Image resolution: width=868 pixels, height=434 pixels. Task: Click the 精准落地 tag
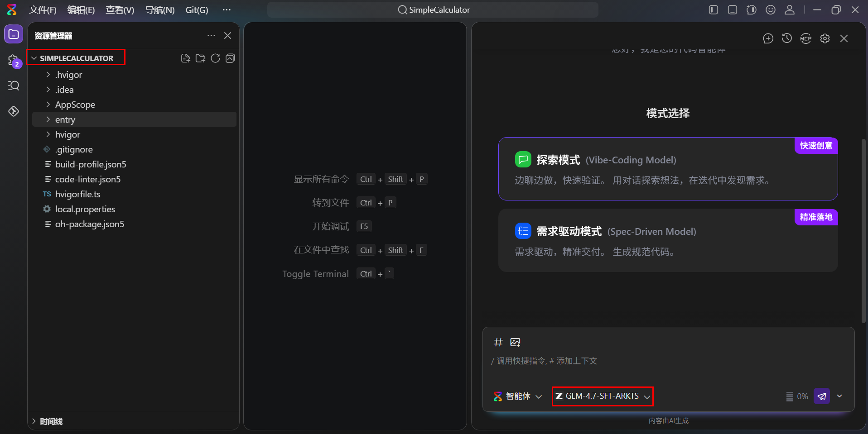pyautogui.click(x=816, y=217)
